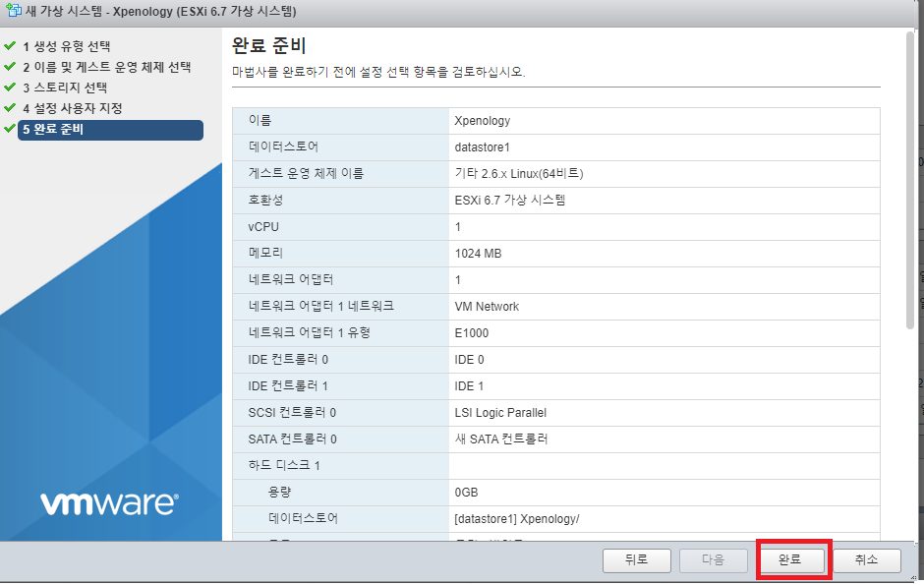
Task: Click the vCPU label
Action: point(263,227)
